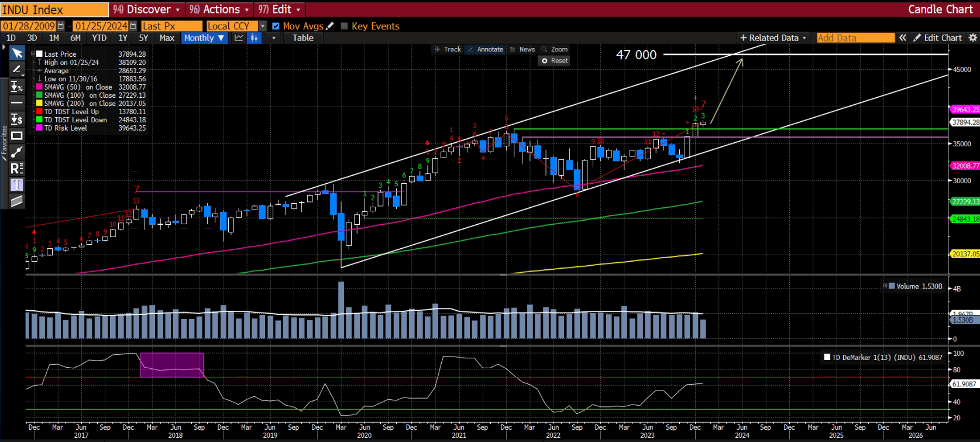Select the 5Y time range
The image size is (980, 442).
click(x=143, y=38)
